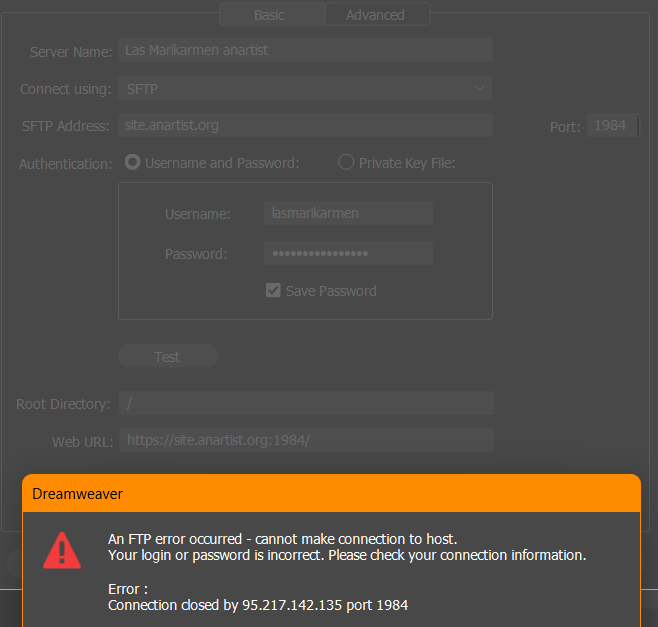658x627 pixels.
Task: Focus the Root Directory field
Action: 305,403
